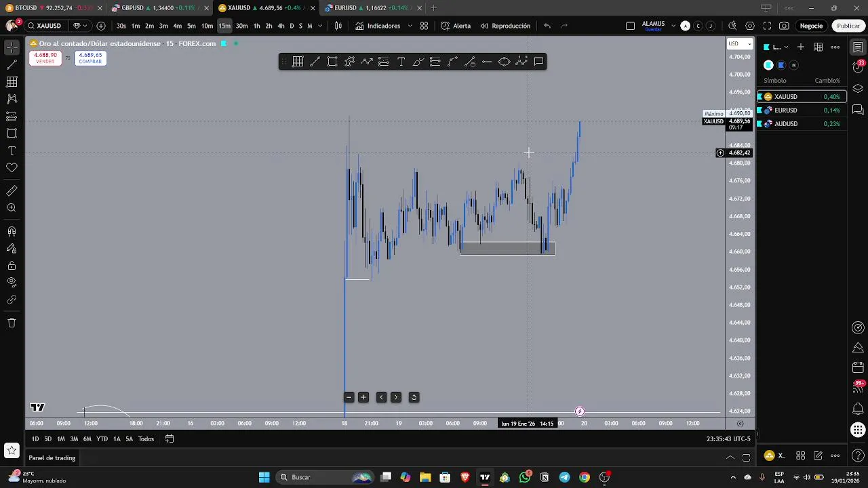The height and width of the screenshot is (488, 868).
Task: Open the alerts clock icon with 33 badge
Action: [858, 67]
